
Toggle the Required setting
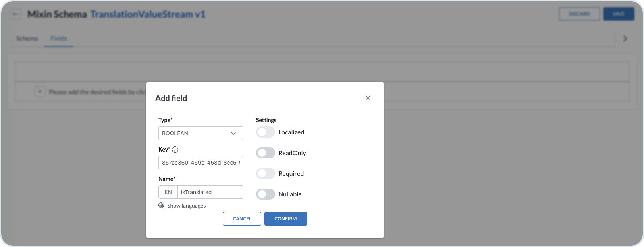point(265,173)
